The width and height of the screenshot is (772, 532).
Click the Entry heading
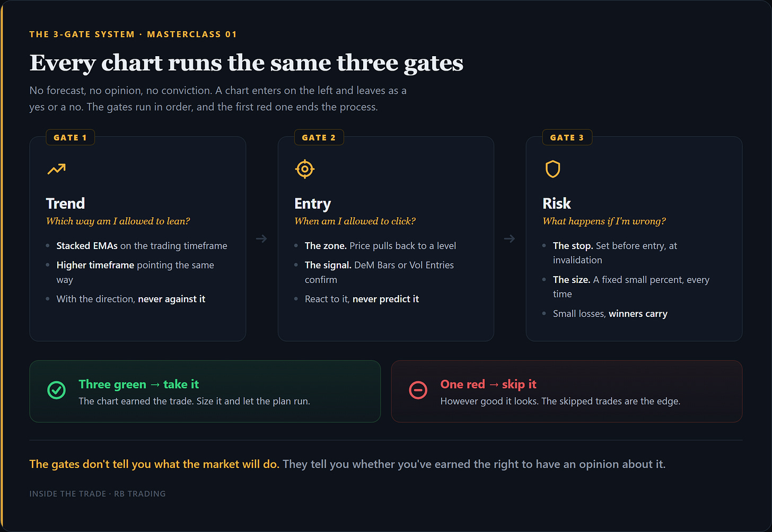coord(312,204)
